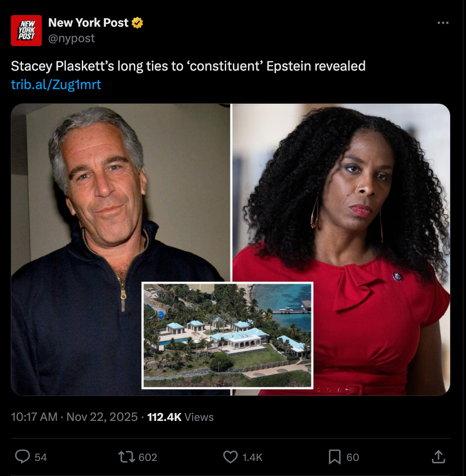Screen dimensions: 466x476
Task: Share the post via the upload arrow icon
Action: [438, 457]
